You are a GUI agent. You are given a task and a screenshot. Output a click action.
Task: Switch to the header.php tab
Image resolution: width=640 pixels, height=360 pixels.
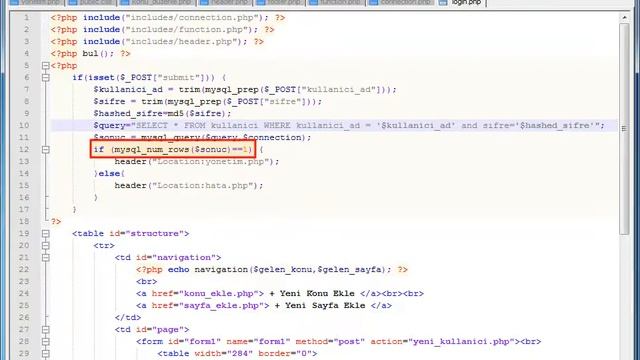coord(224,2)
